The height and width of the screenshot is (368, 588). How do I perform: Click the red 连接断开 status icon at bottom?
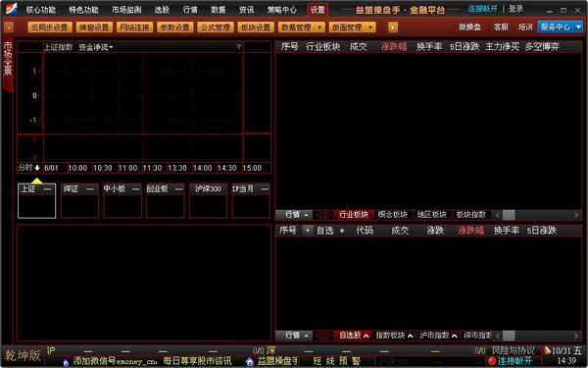point(492,361)
